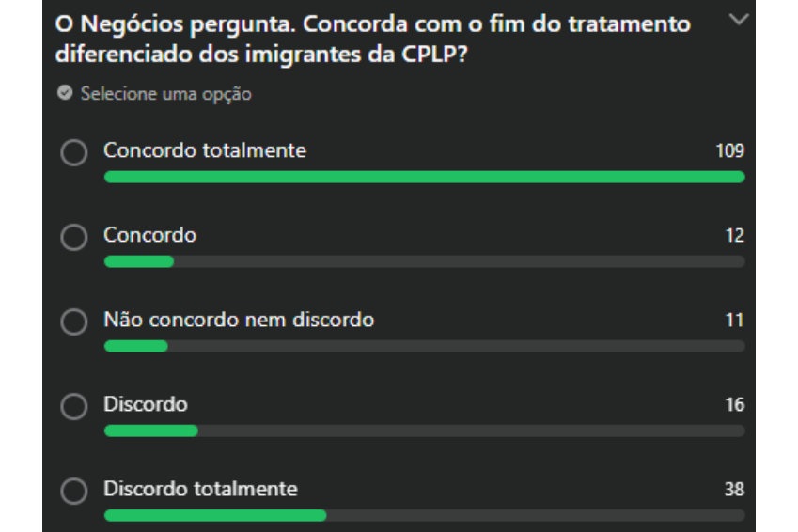The width and height of the screenshot is (798, 532).
Task: Click the 109 vote count
Action: 729,151
